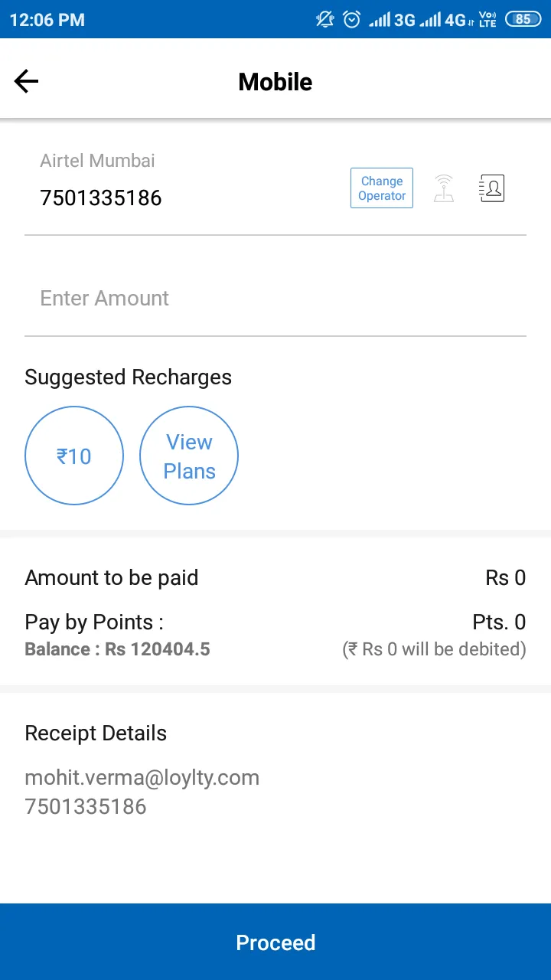Screen dimensions: 551x980
Task: Open contacts picker icon beside number
Action: pos(491,188)
